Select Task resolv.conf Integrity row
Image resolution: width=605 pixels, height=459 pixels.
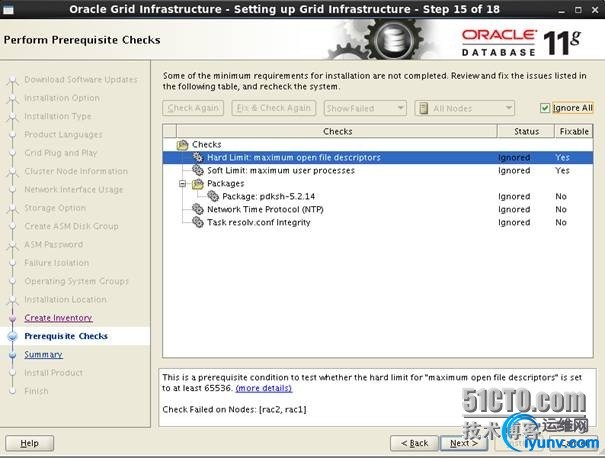[378, 223]
